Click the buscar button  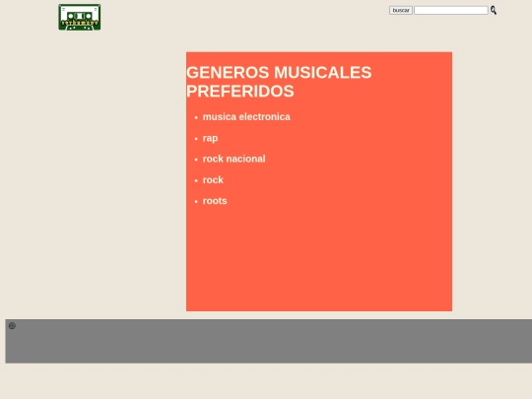pyautogui.click(x=401, y=10)
